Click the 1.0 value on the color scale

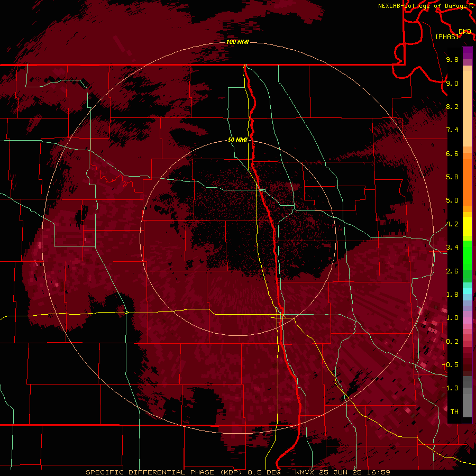click(452, 318)
